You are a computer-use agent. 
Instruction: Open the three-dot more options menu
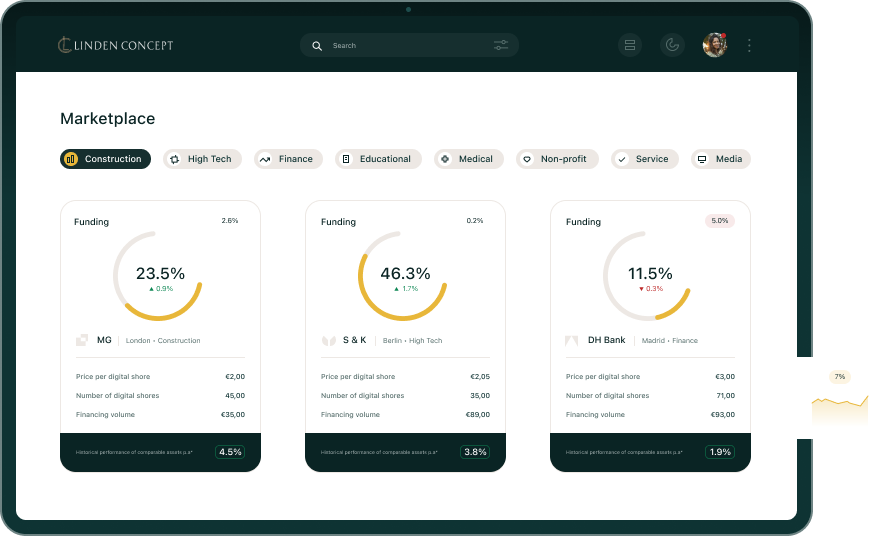point(750,45)
